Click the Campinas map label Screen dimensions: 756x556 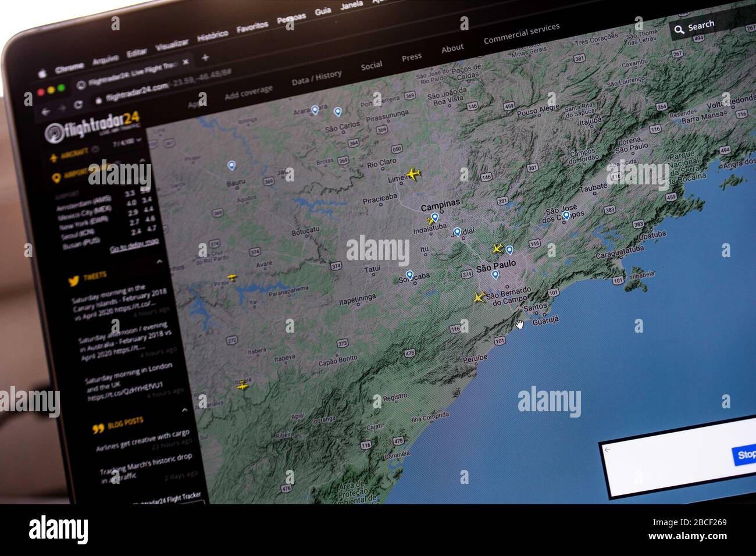[440, 205]
